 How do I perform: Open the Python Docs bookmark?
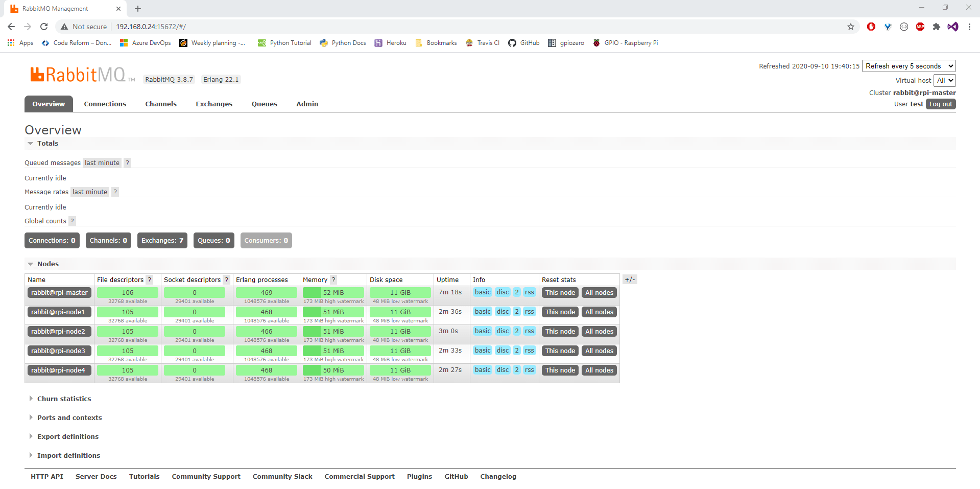tap(343, 43)
